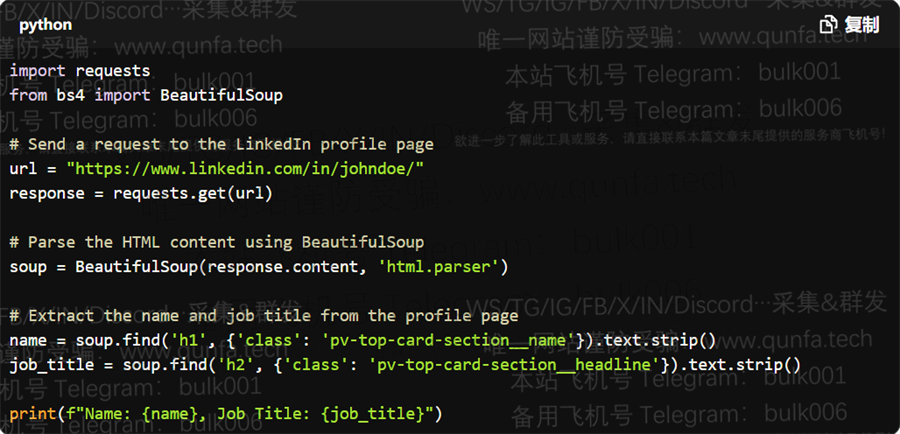Click the requests.get(url) call

point(193,193)
